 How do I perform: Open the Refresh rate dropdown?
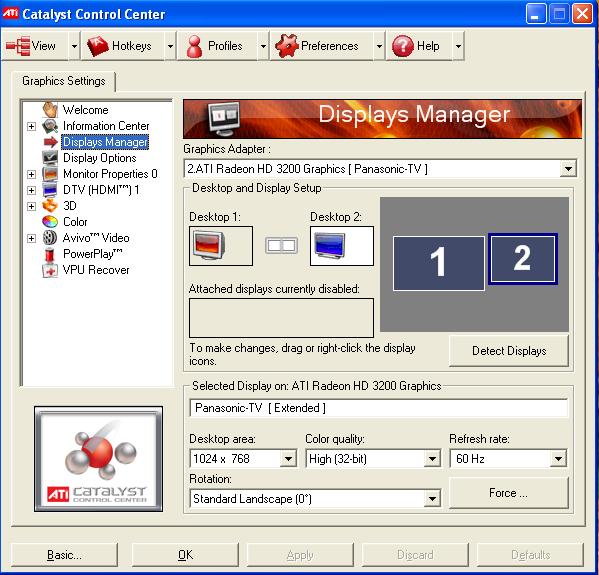pos(558,458)
